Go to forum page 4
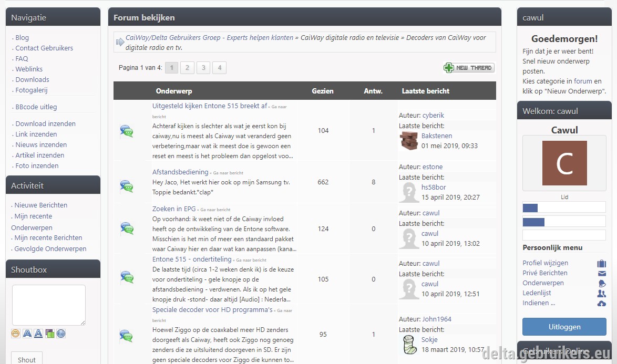 click(x=220, y=68)
